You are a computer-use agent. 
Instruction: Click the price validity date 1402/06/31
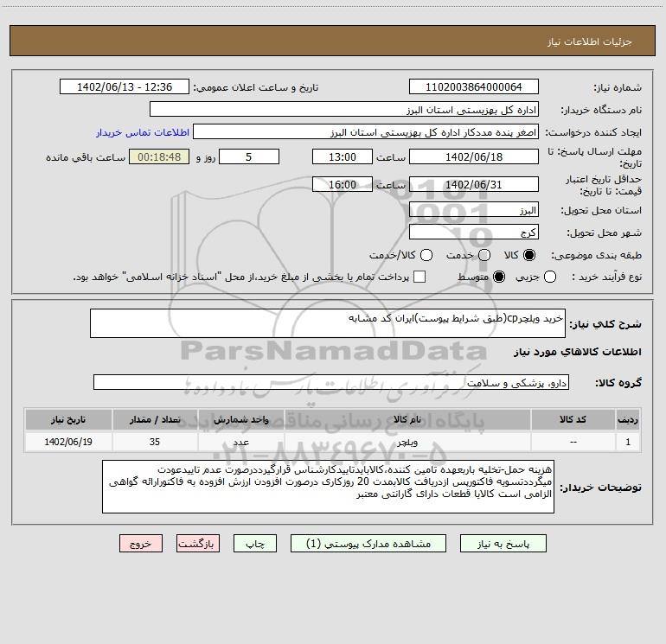pyautogui.click(x=474, y=184)
